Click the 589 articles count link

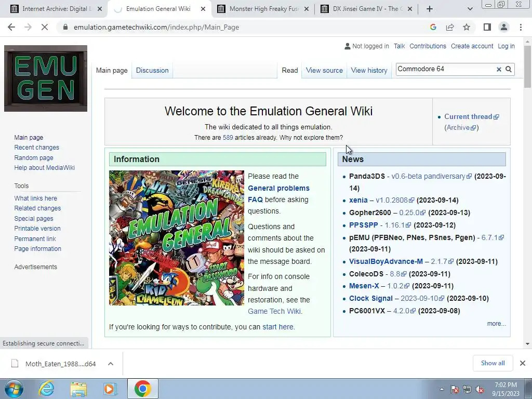click(228, 137)
